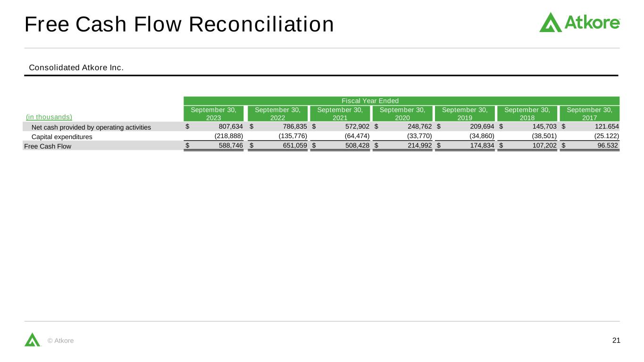Click the (in thousands) label
Viewport: 644px width, 362px height.
pyautogui.click(x=49, y=117)
